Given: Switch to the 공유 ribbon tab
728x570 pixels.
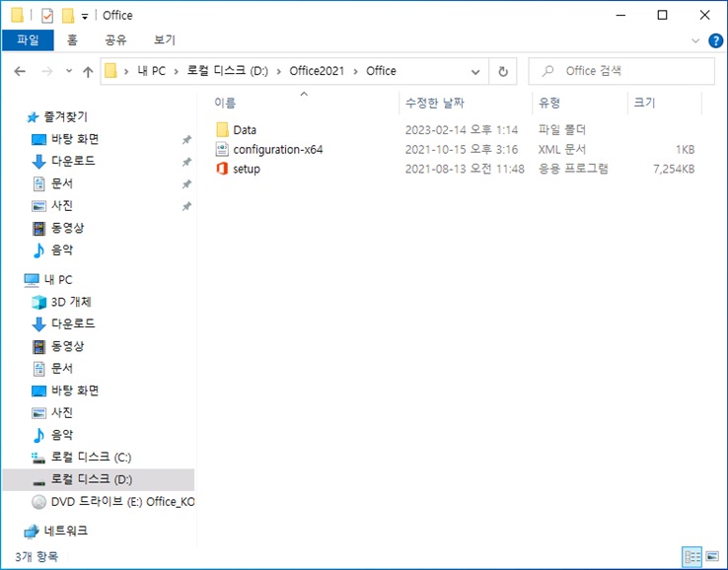Looking at the screenshot, I should 115,39.
